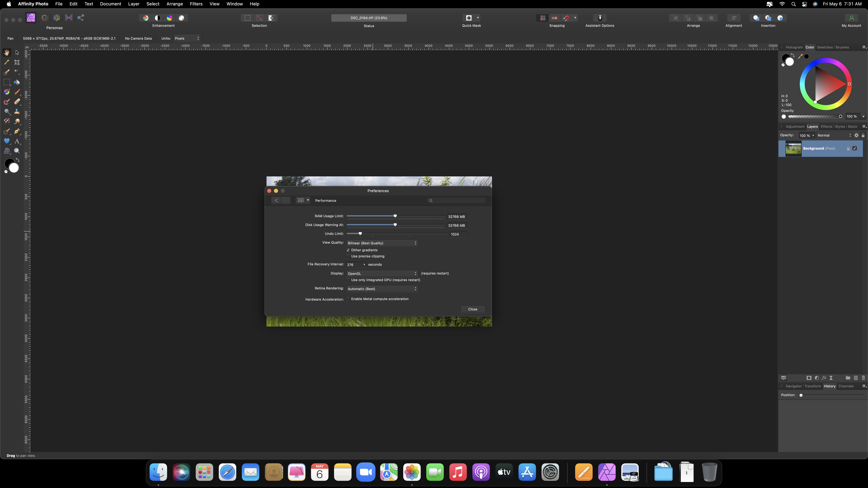The height and width of the screenshot is (488, 868).
Task: Open Retina Rendering dropdown
Action: 382,289
